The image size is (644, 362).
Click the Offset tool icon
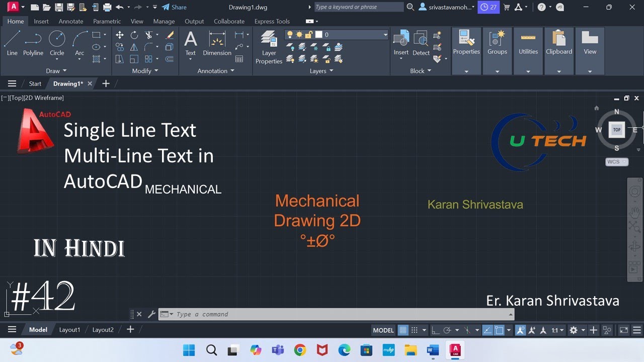(x=170, y=59)
